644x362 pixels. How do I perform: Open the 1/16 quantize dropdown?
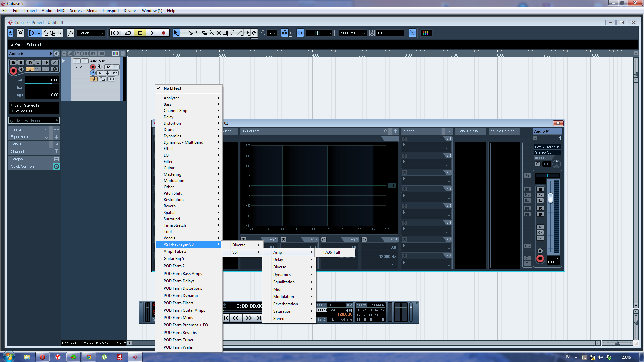coord(389,33)
